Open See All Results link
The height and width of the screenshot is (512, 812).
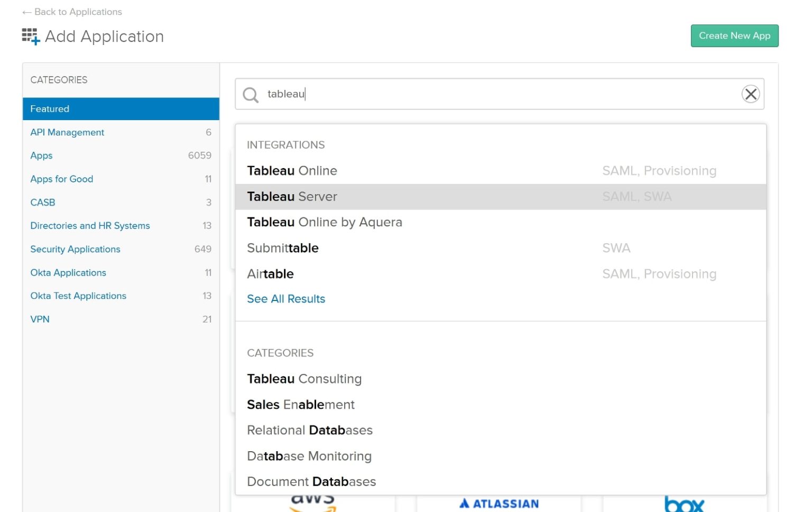285,299
